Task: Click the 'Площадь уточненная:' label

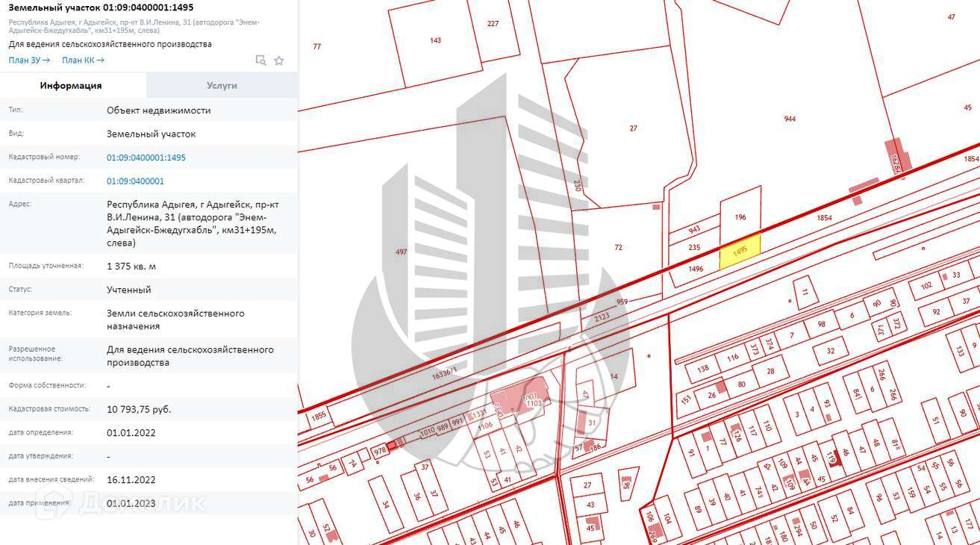Action: pyautogui.click(x=46, y=266)
